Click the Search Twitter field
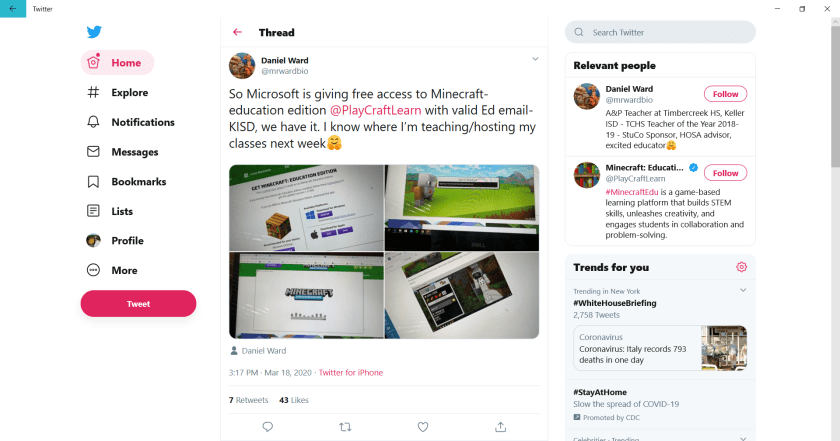Image resolution: width=840 pixels, height=441 pixels. pyautogui.click(x=660, y=32)
